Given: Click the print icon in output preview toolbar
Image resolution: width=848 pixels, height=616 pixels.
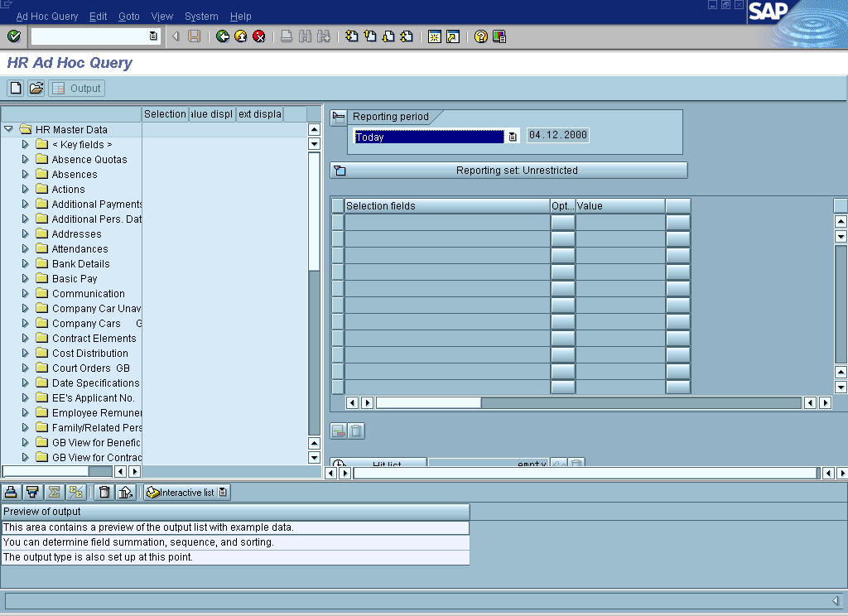Looking at the screenshot, I should pos(11,492).
